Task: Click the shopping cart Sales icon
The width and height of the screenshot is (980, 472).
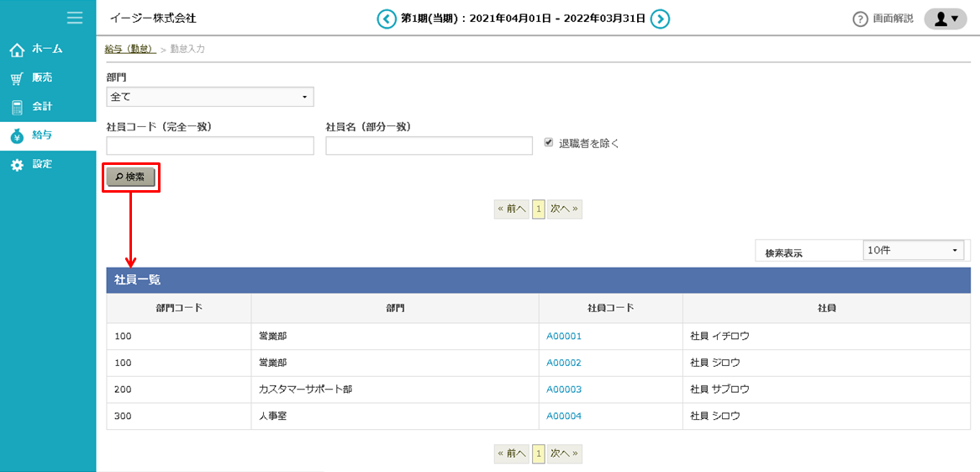Action: pyautogui.click(x=17, y=79)
